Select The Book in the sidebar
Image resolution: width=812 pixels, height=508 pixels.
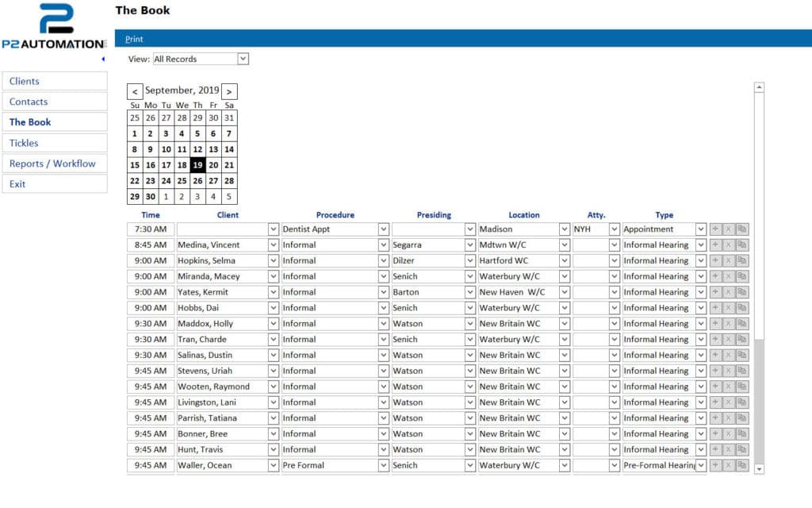click(55, 122)
